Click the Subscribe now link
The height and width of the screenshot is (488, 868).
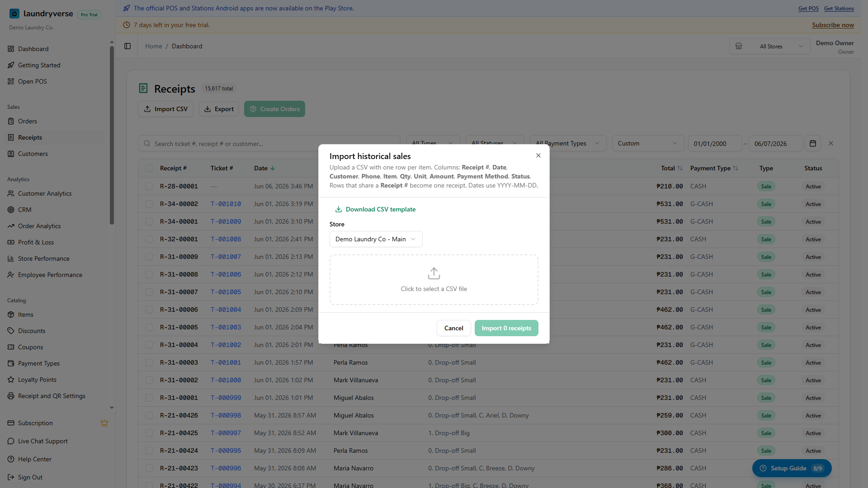(833, 25)
